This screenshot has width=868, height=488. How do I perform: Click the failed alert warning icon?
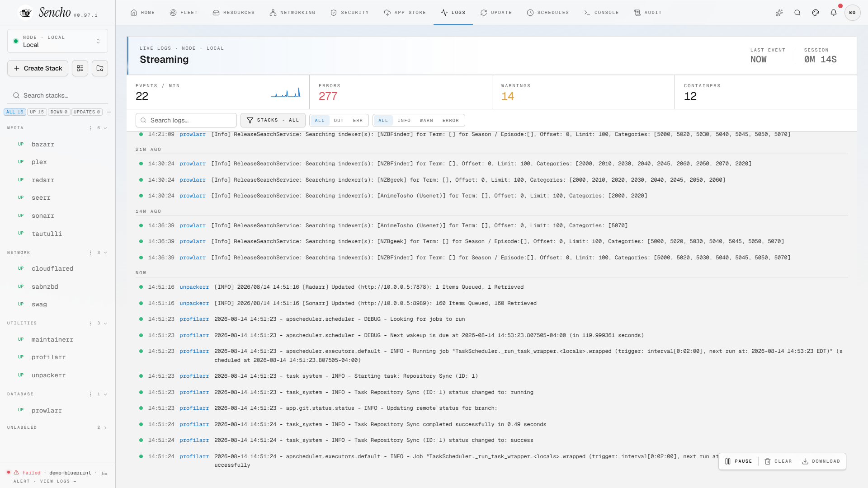click(x=16, y=473)
